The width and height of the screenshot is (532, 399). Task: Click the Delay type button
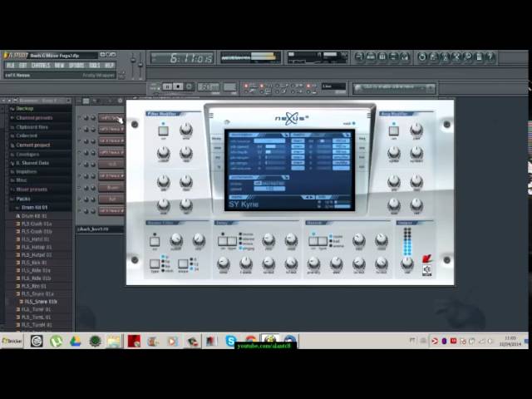(x=232, y=241)
